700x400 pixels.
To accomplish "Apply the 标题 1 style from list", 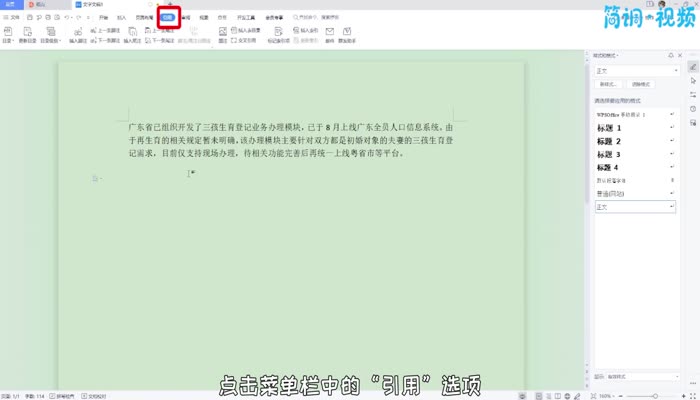I will coord(609,129).
